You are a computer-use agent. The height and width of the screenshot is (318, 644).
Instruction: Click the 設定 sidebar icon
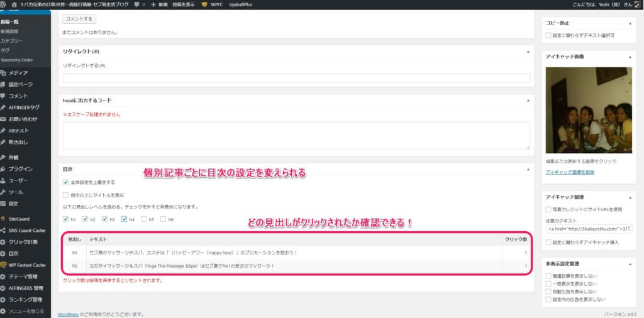(x=3, y=204)
